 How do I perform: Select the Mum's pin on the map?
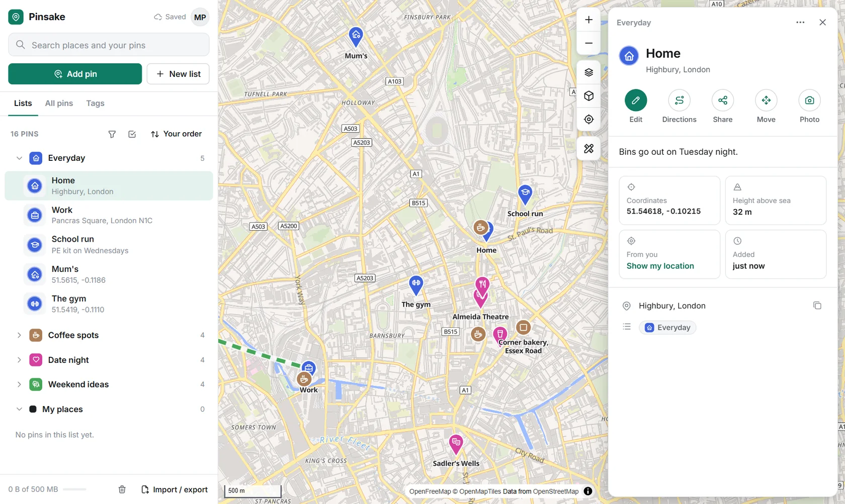tap(356, 37)
